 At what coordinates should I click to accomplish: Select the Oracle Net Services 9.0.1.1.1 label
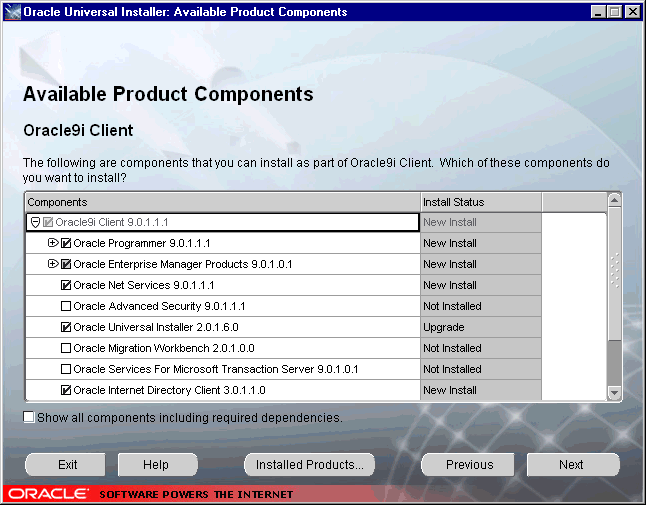144,285
